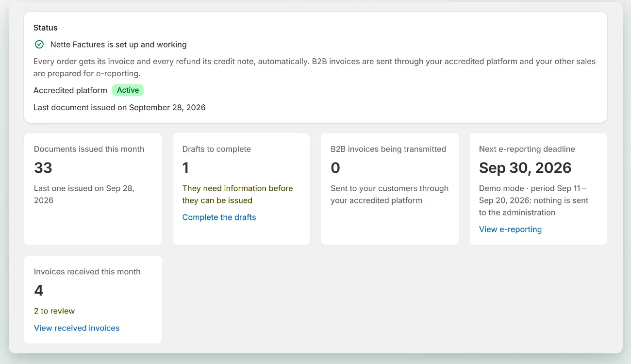The image size is (631, 364).
Task: Click the green checkmark status icon
Action: (39, 45)
